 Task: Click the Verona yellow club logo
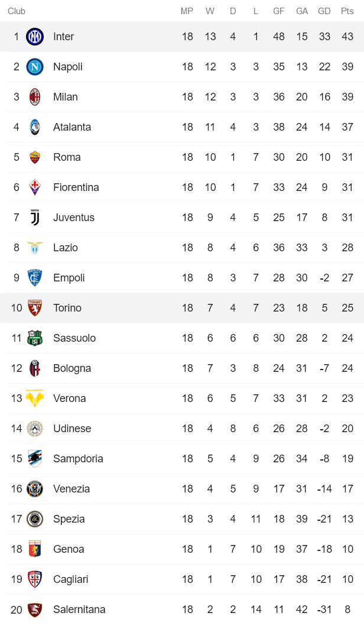pos(35,398)
